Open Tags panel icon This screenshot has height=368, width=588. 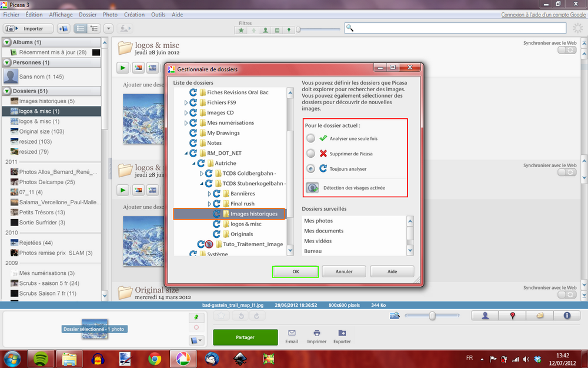point(540,316)
